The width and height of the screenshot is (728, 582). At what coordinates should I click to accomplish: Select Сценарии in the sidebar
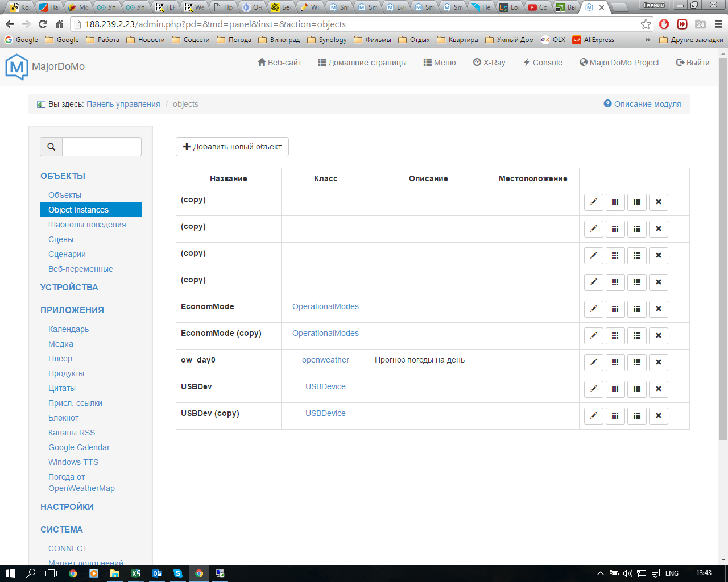pos(67,254)
